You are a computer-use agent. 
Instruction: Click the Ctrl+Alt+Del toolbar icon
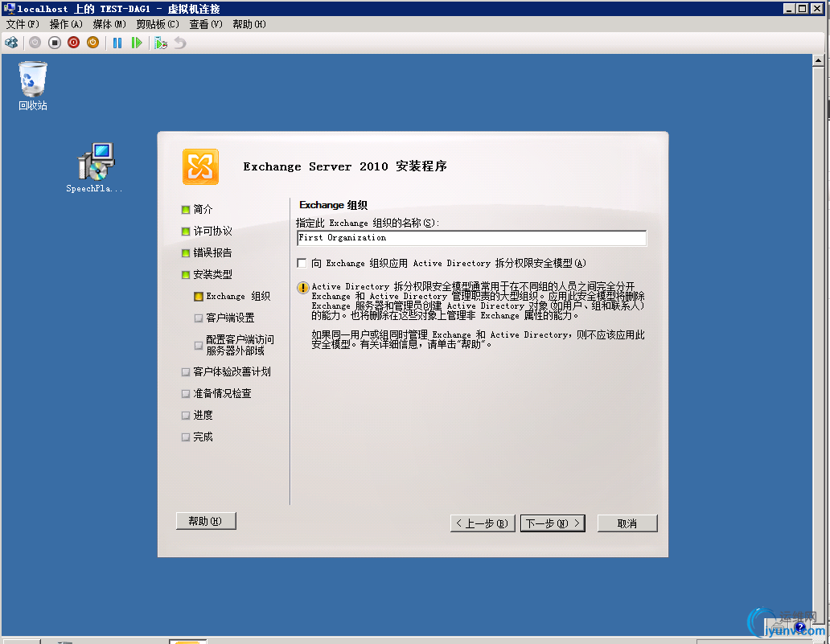tap(11, 43)
